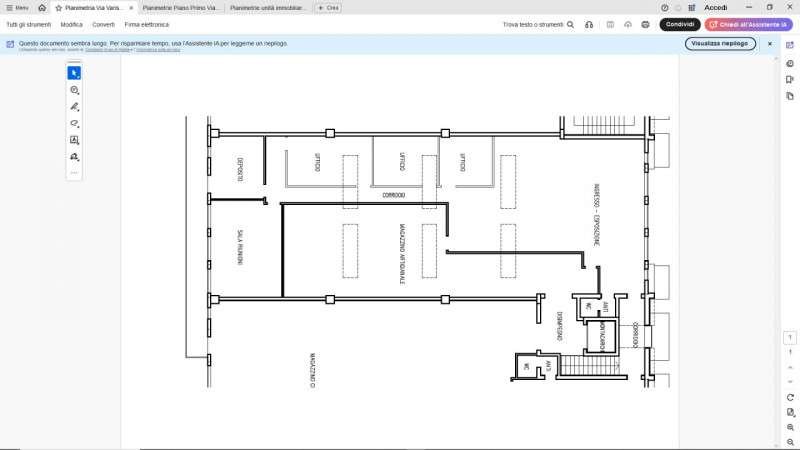800x450 pixels.
Task: Open Firma elettronica menu
Action: coord(147,24)
